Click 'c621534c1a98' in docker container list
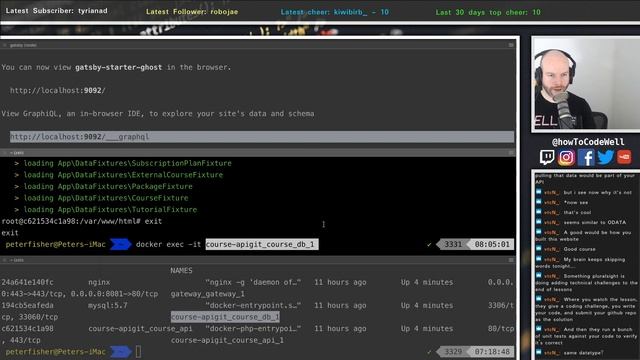640x360 pixels. (x=27, y=328)
